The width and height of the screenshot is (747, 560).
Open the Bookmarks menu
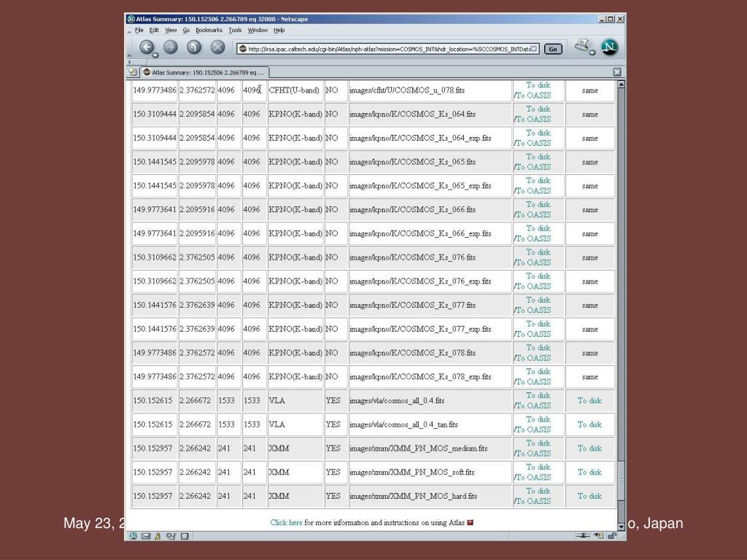click(x=209, y=30)
